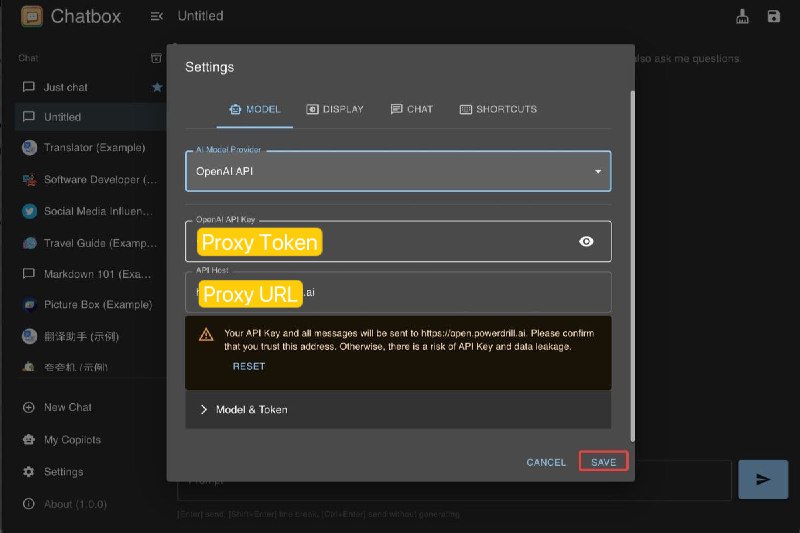Click the Untitled chat bubble icon

click(29, 117)
